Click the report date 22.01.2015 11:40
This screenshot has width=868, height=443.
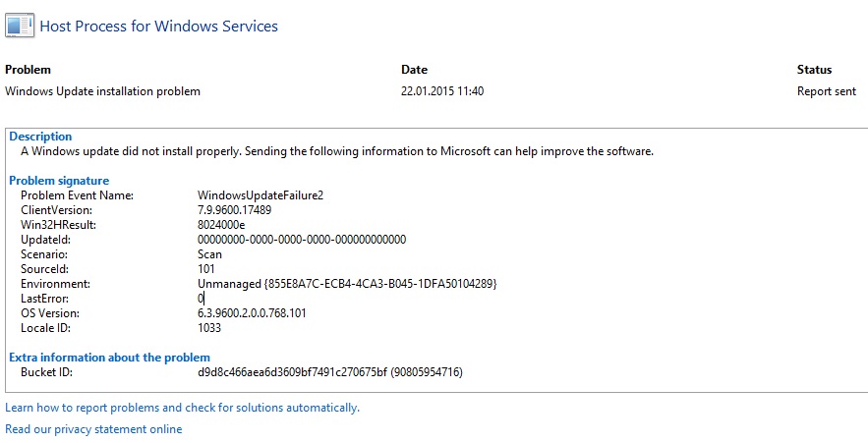click(442, 91)
